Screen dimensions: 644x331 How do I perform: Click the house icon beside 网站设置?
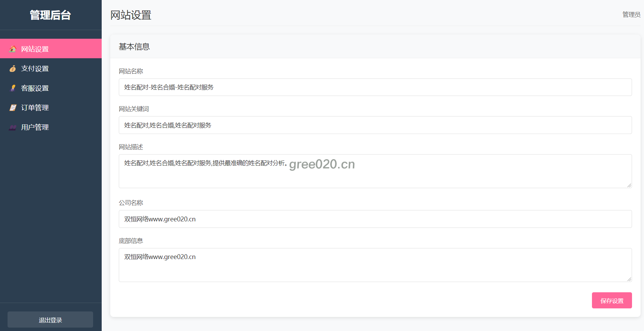click(13, 49)
